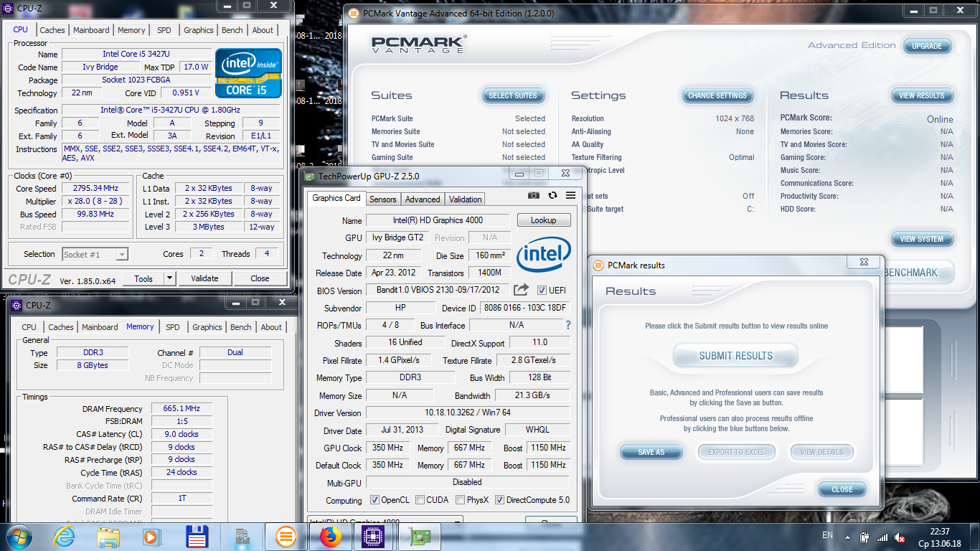Image resolution: width=980 pixels, height=551 pixels.
Task: Click the power battery tray icon
Action: pyautogui.click(x=865, y=537)
